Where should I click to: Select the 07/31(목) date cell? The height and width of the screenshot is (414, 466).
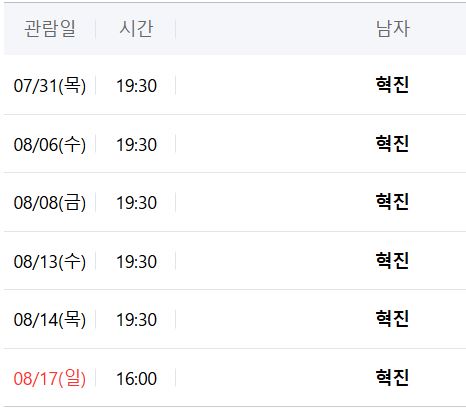click(x=50, y=85)
